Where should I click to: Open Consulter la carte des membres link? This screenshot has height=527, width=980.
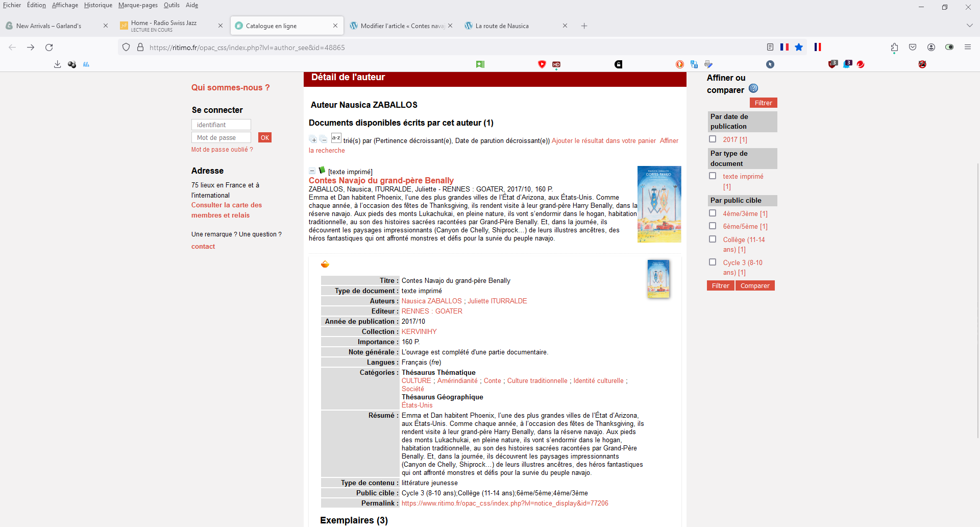coord(227,210)
